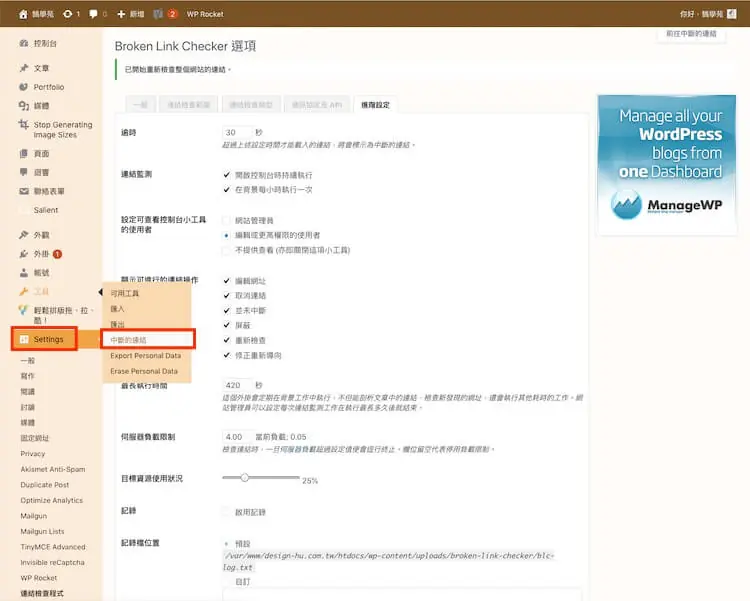Click the 頁面 pages icon in sidebar
750x601 pixels.
(23, 154)
